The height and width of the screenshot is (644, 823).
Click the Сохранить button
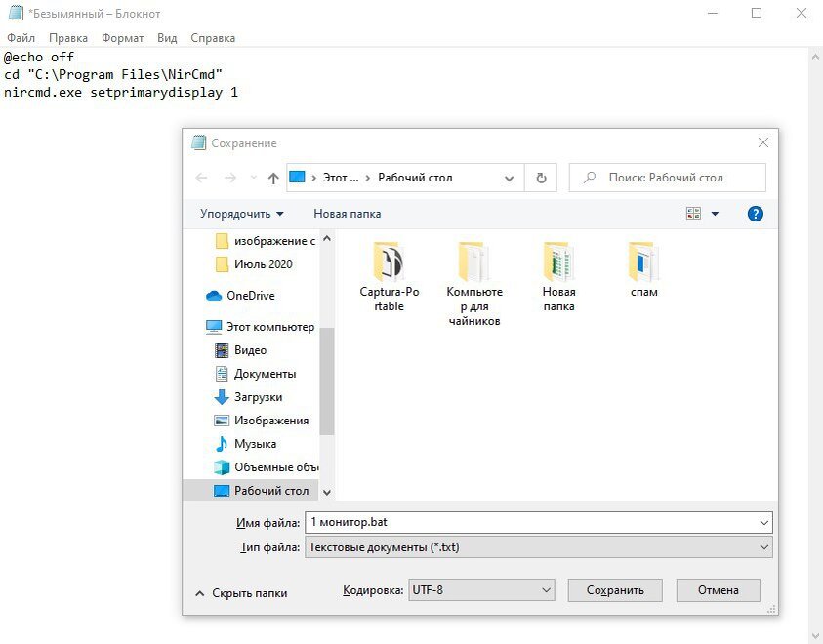615,590
